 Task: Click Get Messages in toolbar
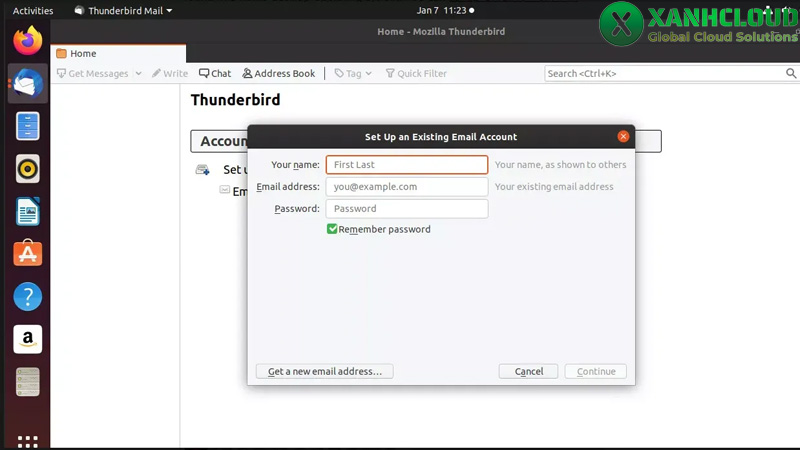(x=93, y=73)
